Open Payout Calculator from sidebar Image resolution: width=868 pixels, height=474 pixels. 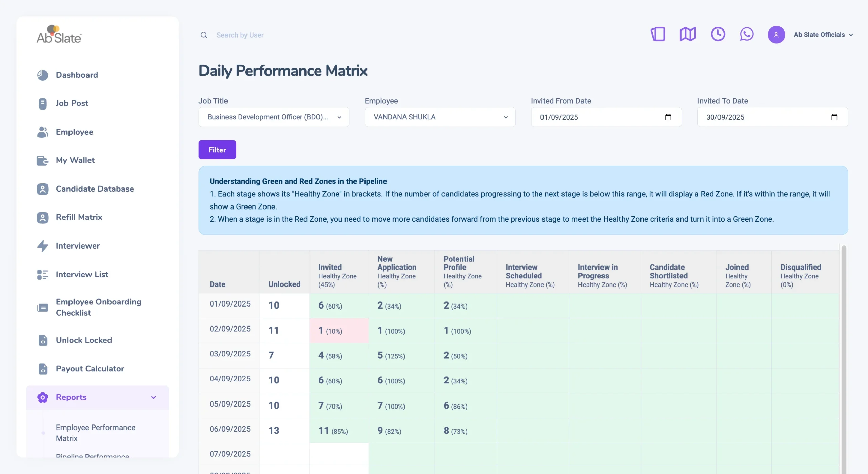[90, 369]
